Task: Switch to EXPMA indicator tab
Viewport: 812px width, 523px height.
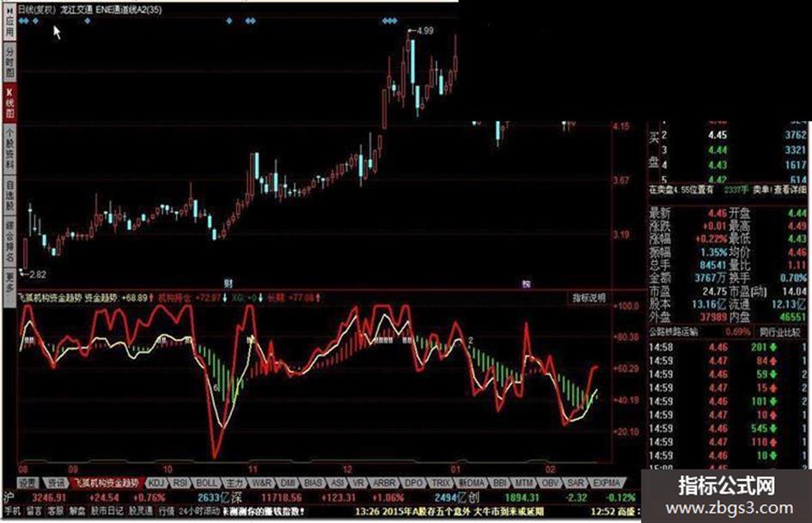Action: pos(607,483)
